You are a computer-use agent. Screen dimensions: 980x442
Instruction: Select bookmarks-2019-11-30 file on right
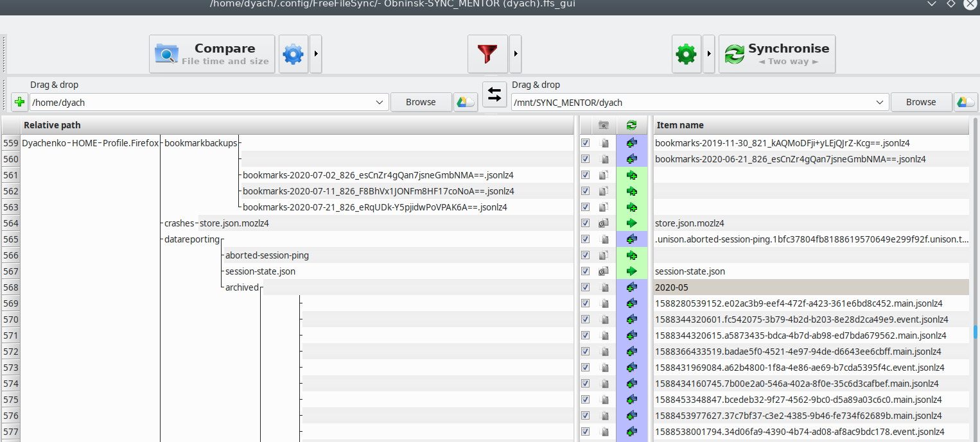(782, 143)
